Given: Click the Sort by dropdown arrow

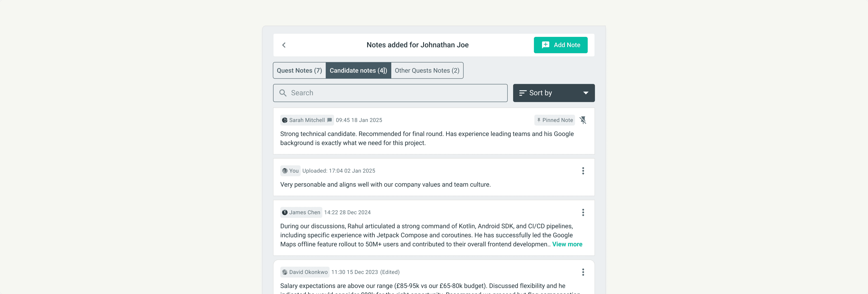Looking at the screenshot, I should [586, 93].
